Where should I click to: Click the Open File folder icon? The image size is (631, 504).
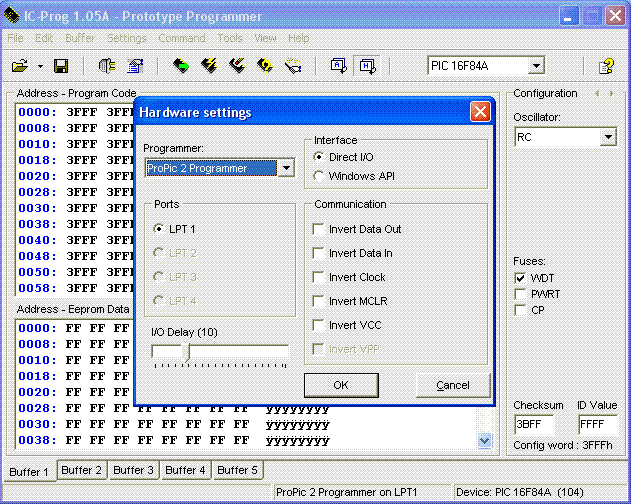pyautogui.click(x=20, y=66)
